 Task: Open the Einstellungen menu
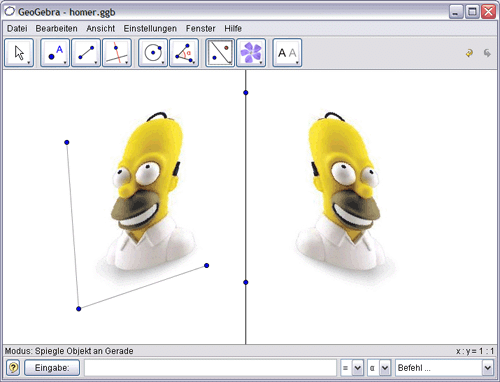tap(150, 29)
